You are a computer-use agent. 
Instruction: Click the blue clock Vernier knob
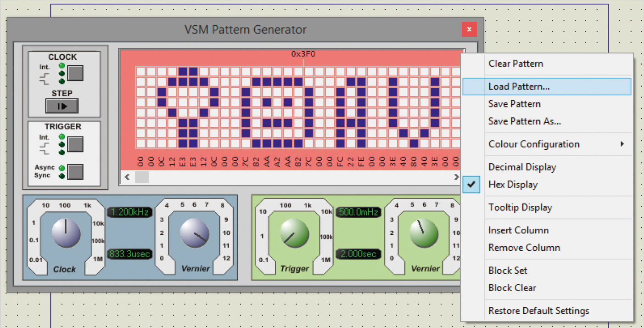click(195, 233)
